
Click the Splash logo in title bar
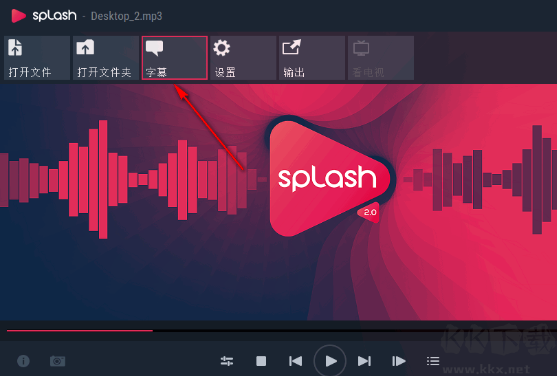click(x=44, y=16)
